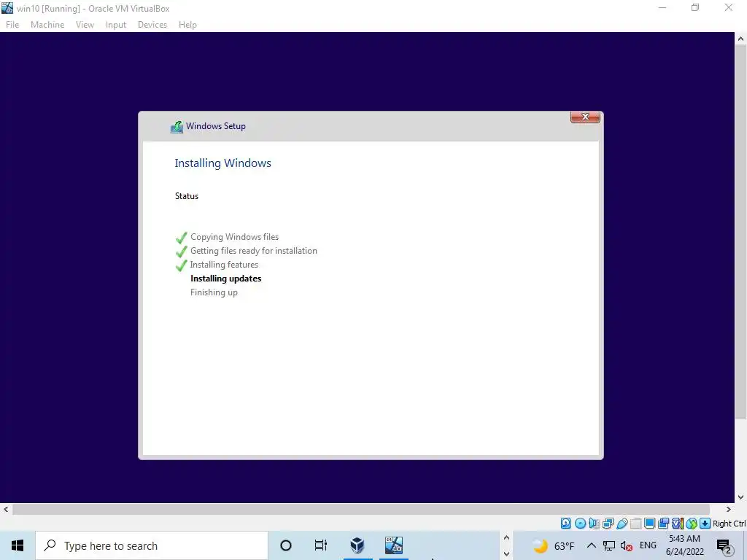Switch to VirtualBox Manager taskbar icon
Screen dimensions: 747x560
point(357,545)
